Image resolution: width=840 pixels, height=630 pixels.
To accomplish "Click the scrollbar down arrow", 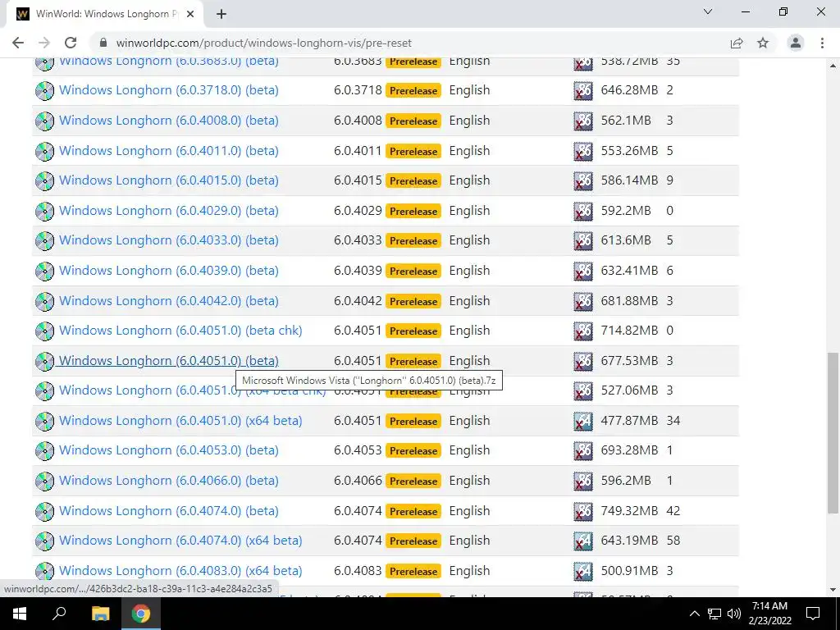I will [x=833, y=590].
